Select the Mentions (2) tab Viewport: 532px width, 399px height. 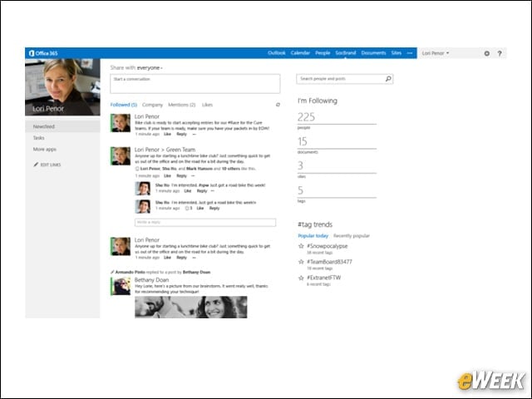click(182, 105)
